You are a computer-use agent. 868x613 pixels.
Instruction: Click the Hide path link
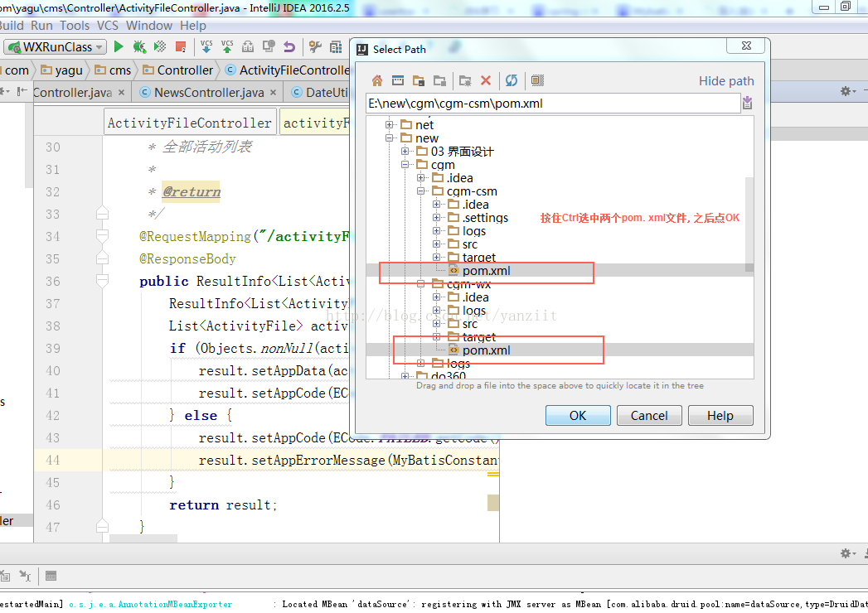pyautogui.click(x=725, y=81)
